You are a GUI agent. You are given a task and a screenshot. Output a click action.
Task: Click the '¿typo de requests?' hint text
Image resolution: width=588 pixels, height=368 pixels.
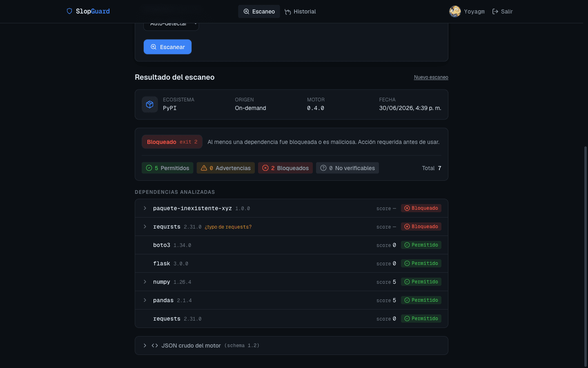click(x=228, y=227)
